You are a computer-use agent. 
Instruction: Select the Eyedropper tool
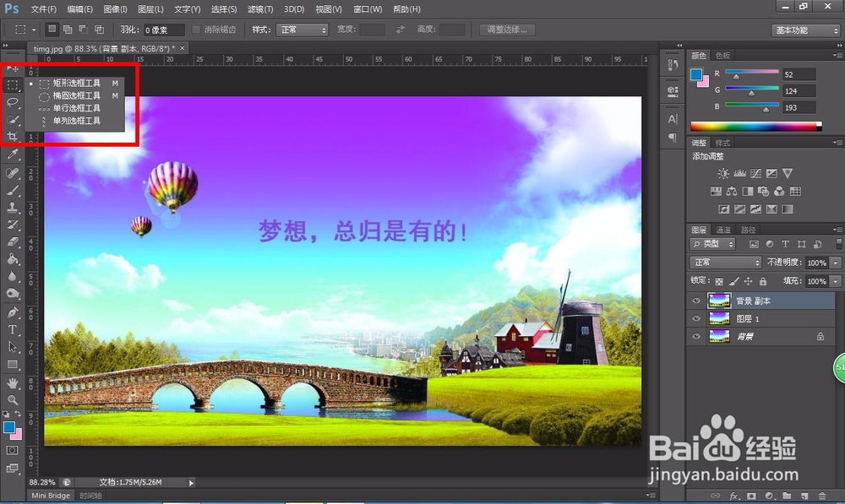click(13, 154)
